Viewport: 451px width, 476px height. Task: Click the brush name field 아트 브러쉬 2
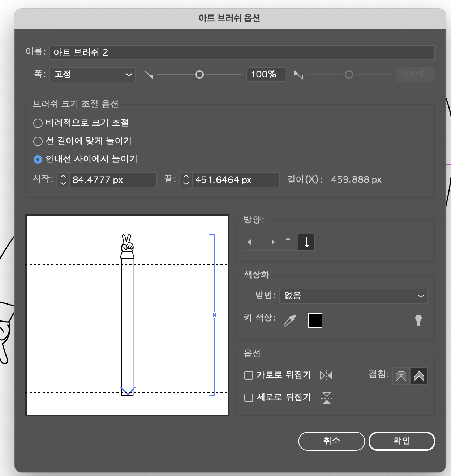click(x=242, y=52)
